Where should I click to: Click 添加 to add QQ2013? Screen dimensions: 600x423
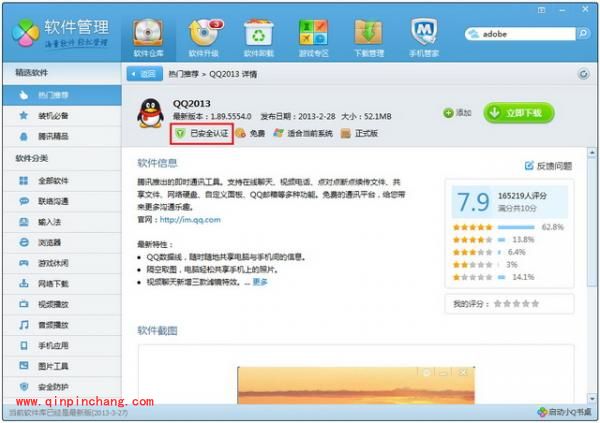tap(457, 113)
